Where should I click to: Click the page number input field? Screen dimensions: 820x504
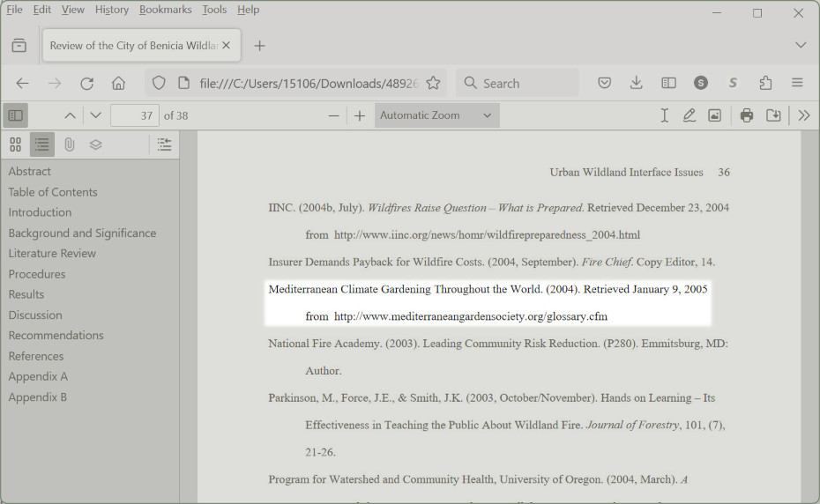134,115
